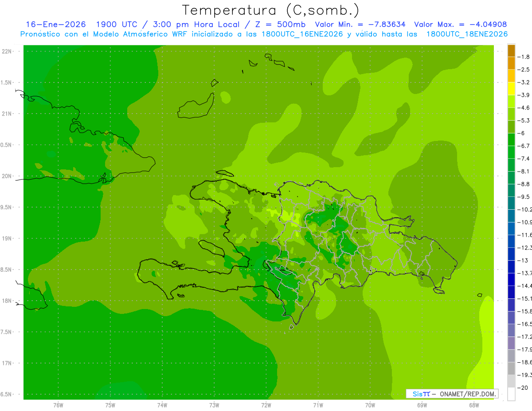Pick the white swatch below -20

511,394
